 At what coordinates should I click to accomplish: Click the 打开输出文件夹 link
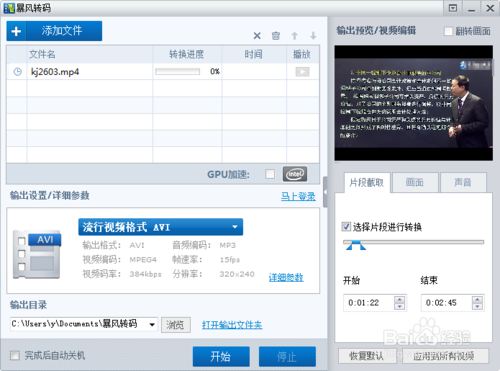(x=232, y=325)
